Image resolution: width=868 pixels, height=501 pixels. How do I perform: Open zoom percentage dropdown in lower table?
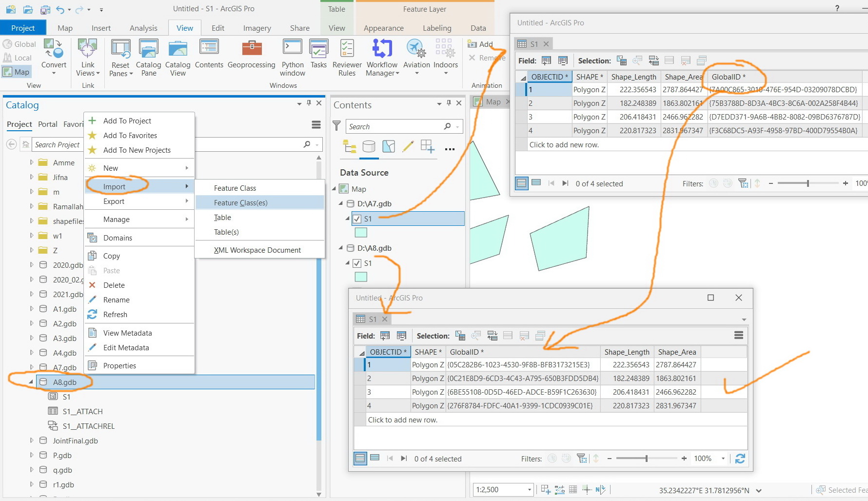[723, 459]
